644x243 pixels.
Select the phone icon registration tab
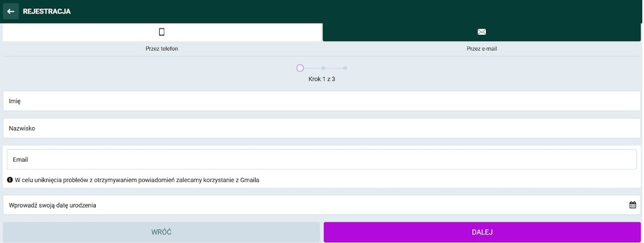[162, 32]
